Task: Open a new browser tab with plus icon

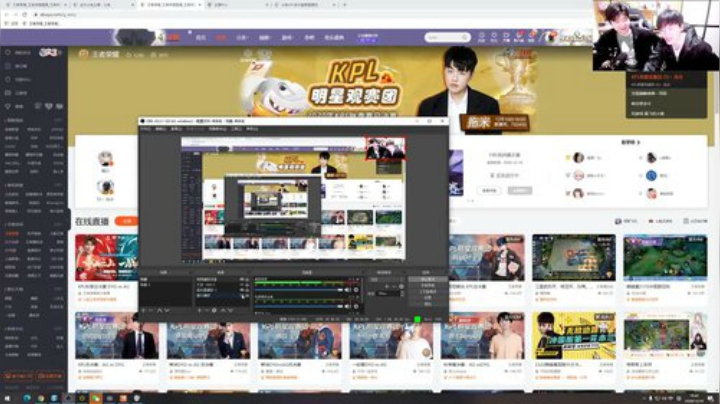Action: tap(344, 5)
